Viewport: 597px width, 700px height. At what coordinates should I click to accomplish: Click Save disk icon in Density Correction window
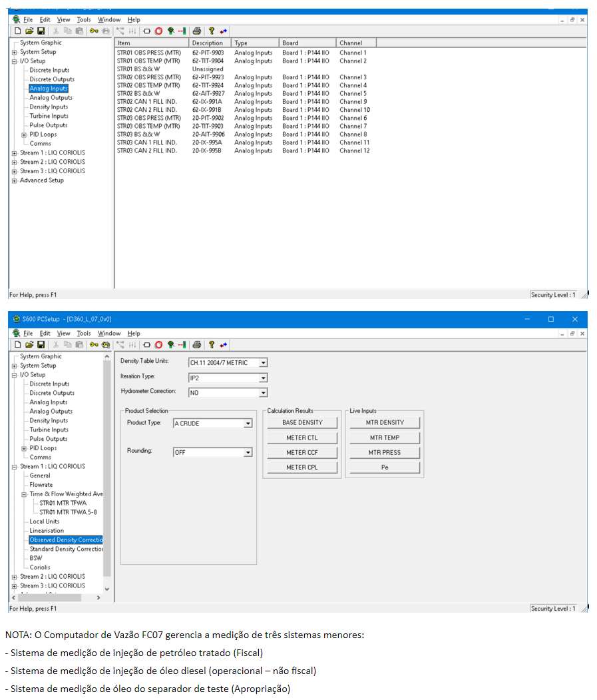pyautogui.click(x=41, y=344)
